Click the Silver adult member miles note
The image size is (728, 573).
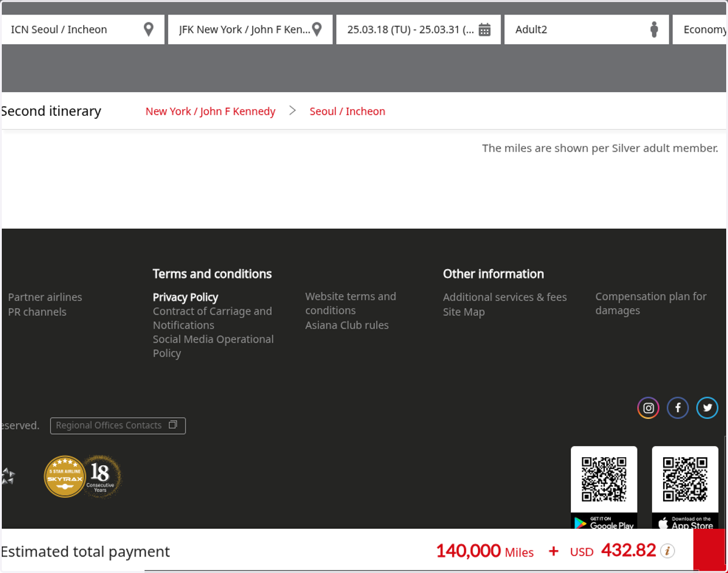point(600,148)
